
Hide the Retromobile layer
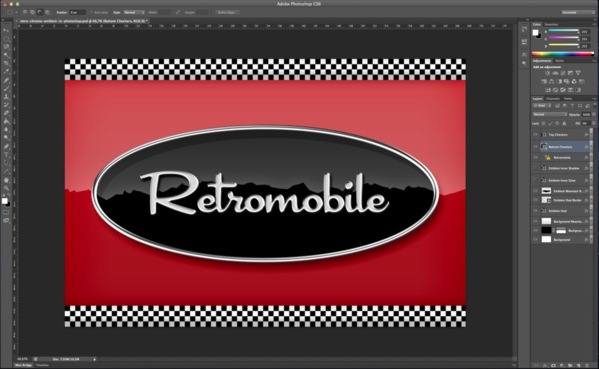coord(535,157)
